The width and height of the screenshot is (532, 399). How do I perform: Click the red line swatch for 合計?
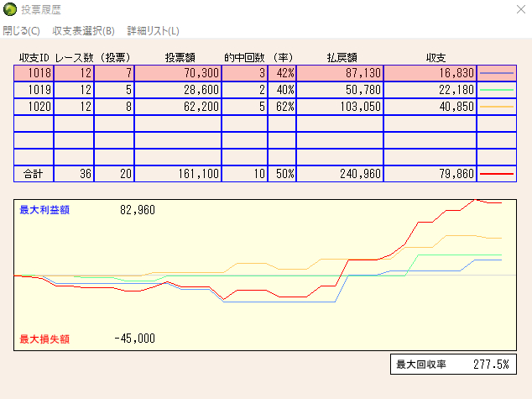tap(496, 173)
